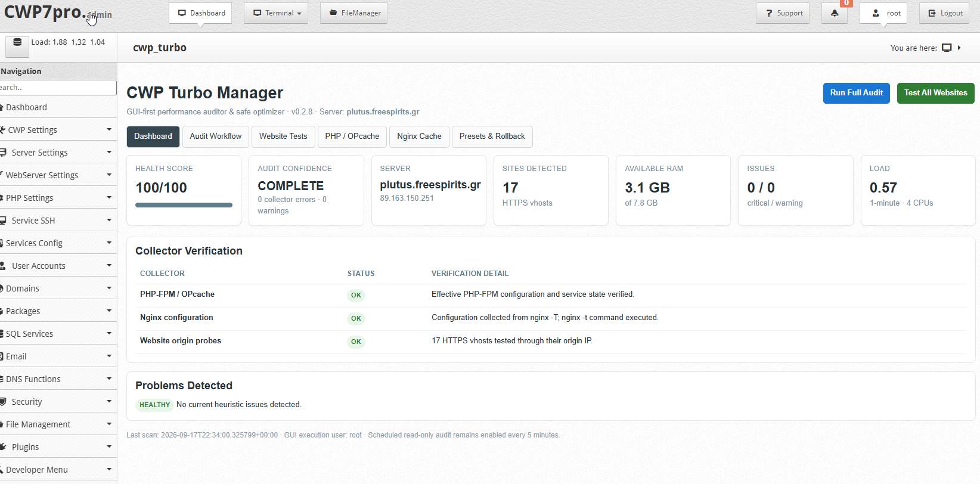980x484 pixels.
Task: Click the 17 sites detected value
Action: (510, 188)
